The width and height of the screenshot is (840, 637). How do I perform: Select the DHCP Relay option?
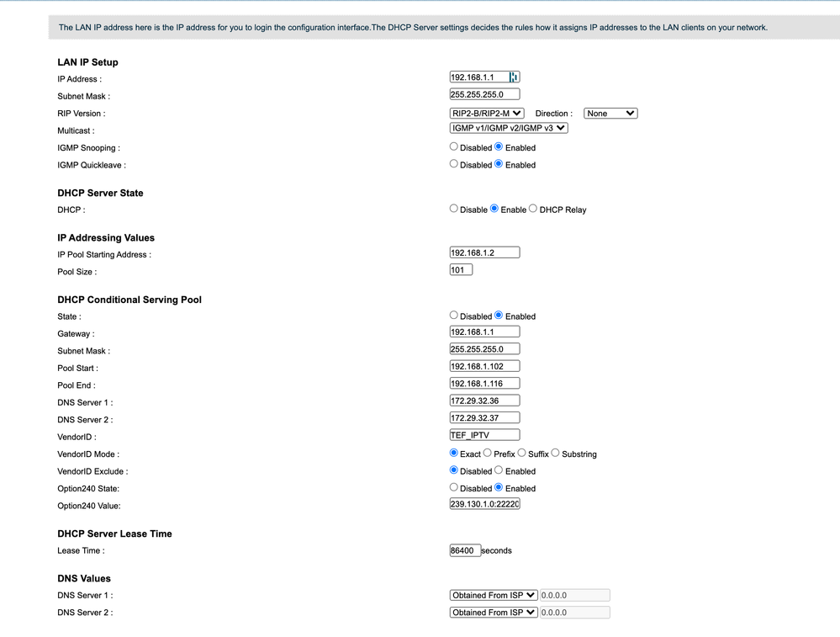point(533,209)
